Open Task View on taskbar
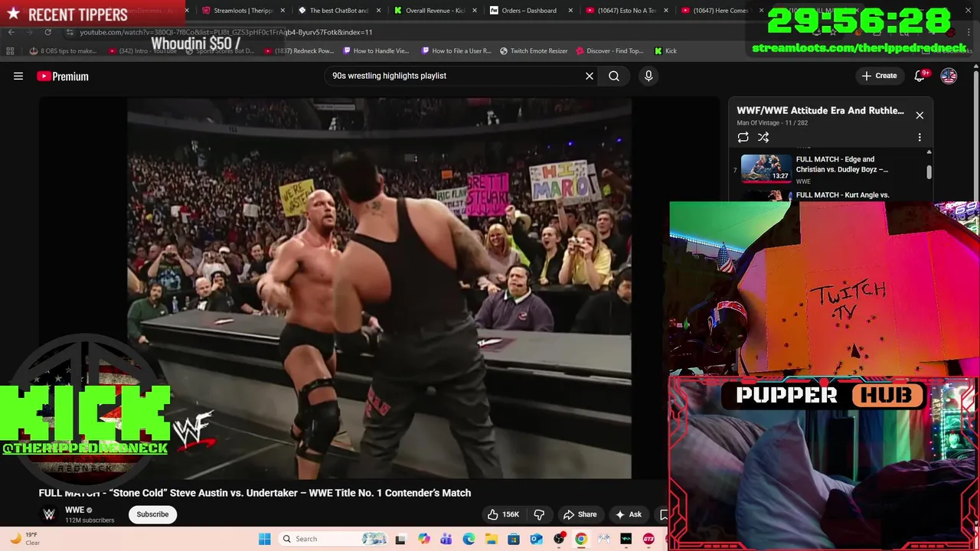The height and width of the screenshot is (551, 980). (x=400, y=539)
